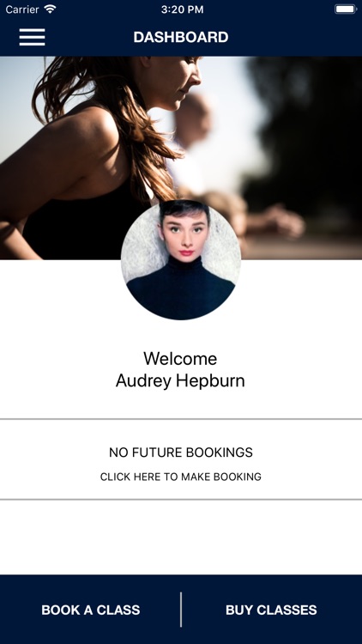Viewport: 362px width, 644px height.
Task: Open the hamburger navigation menu
Action: [x=32, y=37]
